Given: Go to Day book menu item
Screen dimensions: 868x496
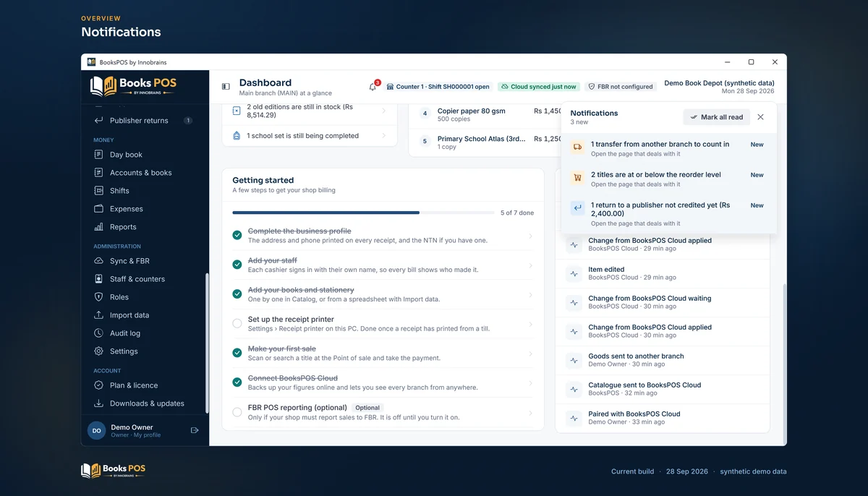Looking at the screenshot, I should (x=143, y=155).
